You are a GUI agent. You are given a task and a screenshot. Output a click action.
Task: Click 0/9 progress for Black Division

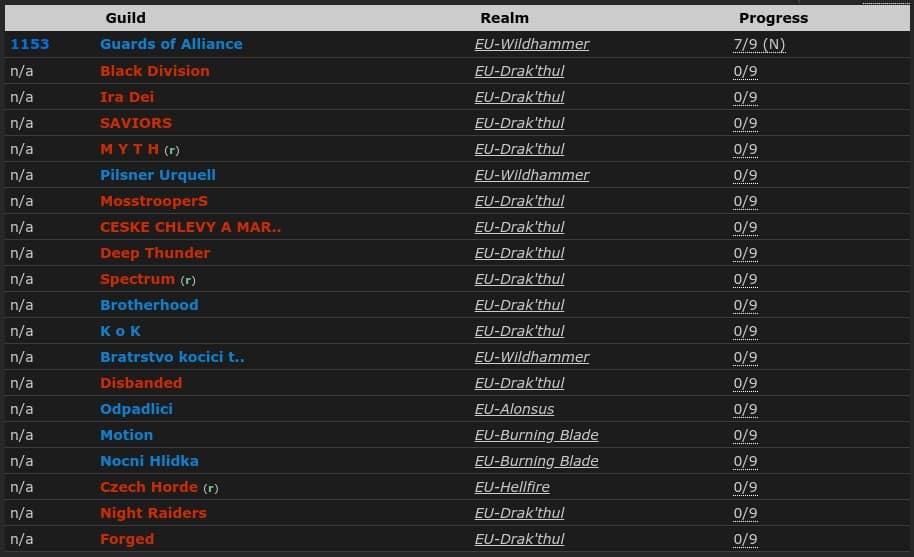(x=746, y=71)
